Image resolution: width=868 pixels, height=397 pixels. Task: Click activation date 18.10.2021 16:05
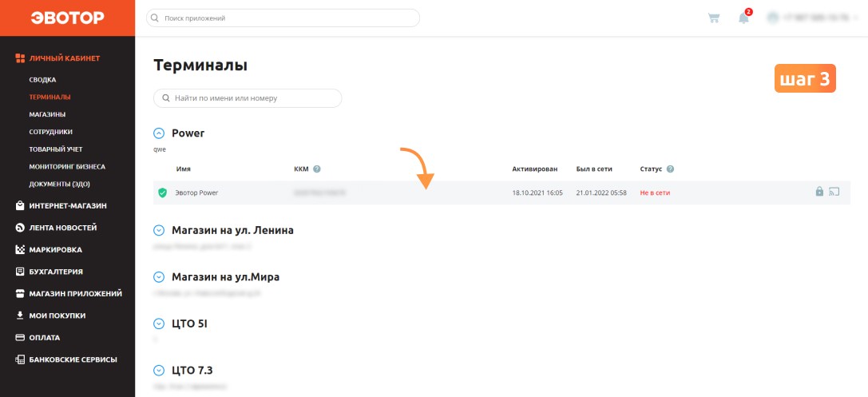pyautogui.click(x=537, y=193)
